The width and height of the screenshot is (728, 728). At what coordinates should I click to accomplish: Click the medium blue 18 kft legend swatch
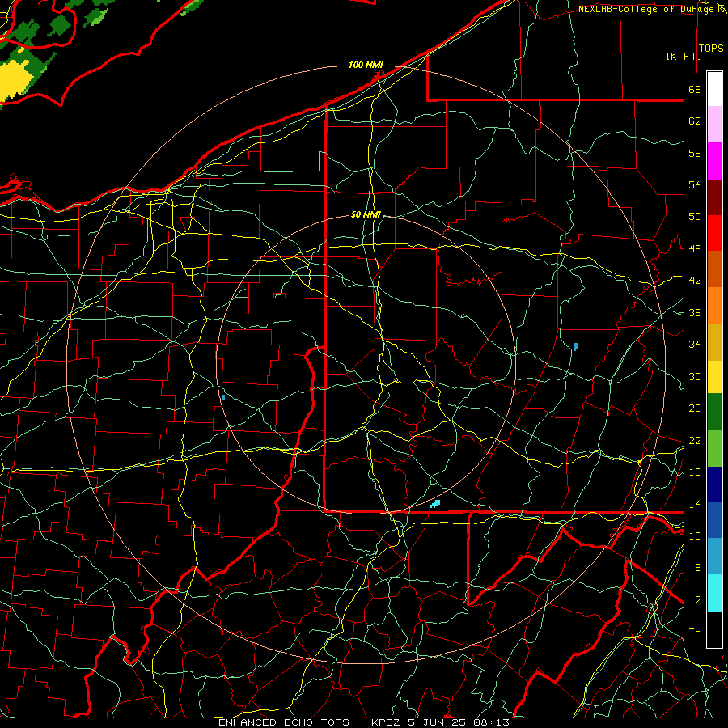tap(714, 520)
